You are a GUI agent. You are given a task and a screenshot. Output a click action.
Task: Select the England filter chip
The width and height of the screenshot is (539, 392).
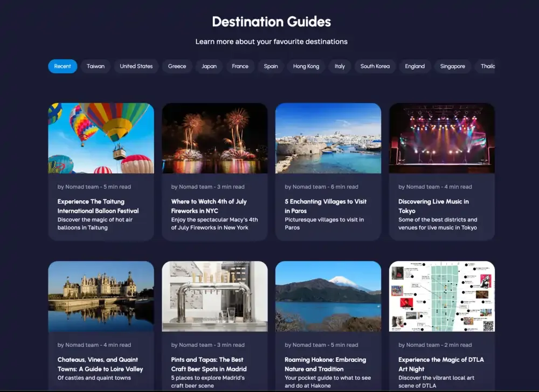click(415, 66)
